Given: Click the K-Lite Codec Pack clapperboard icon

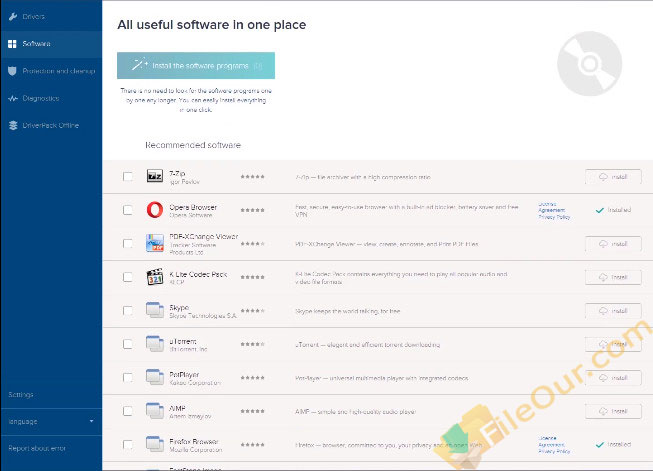Looking at the screenshot, I should click(x=155, y=277).
